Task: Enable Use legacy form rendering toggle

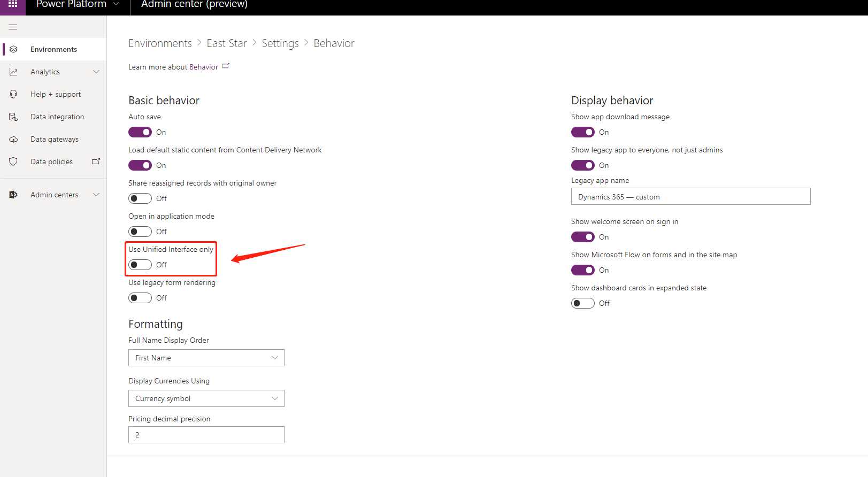Action: tap(140, 298)
